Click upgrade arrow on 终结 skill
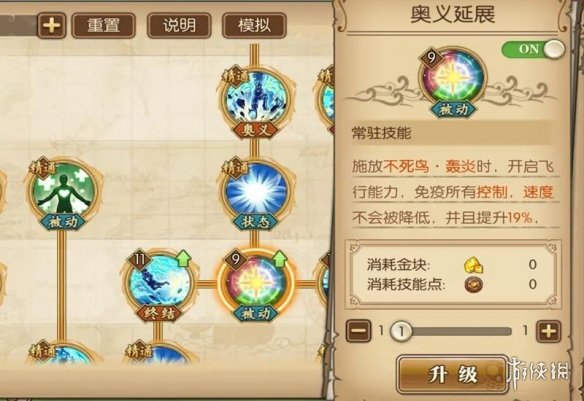 183,258
